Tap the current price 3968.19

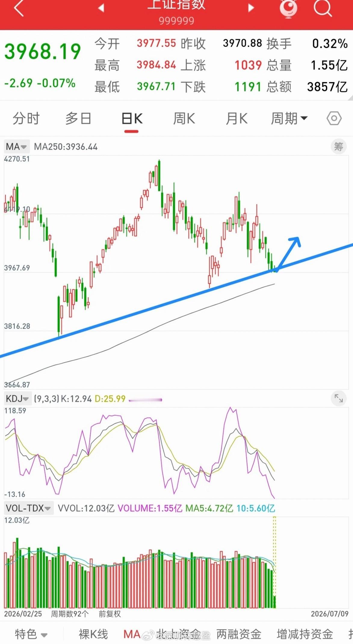42,51
